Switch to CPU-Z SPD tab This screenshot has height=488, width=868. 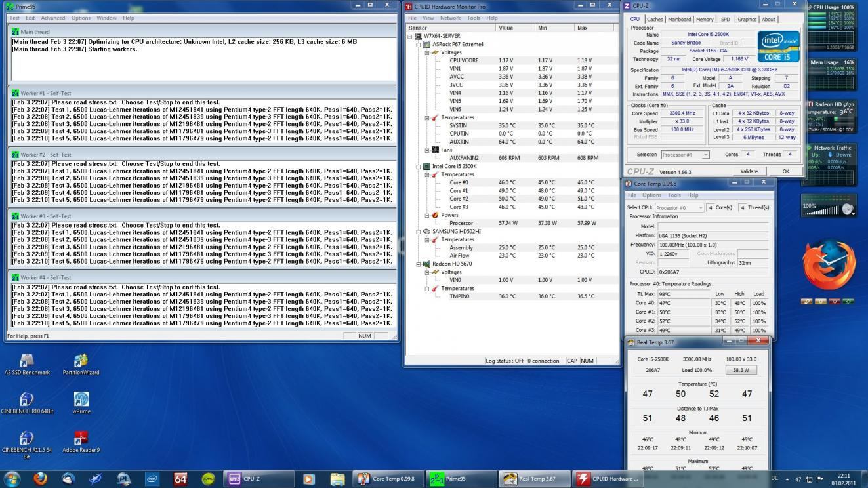(x=725, y=19)
